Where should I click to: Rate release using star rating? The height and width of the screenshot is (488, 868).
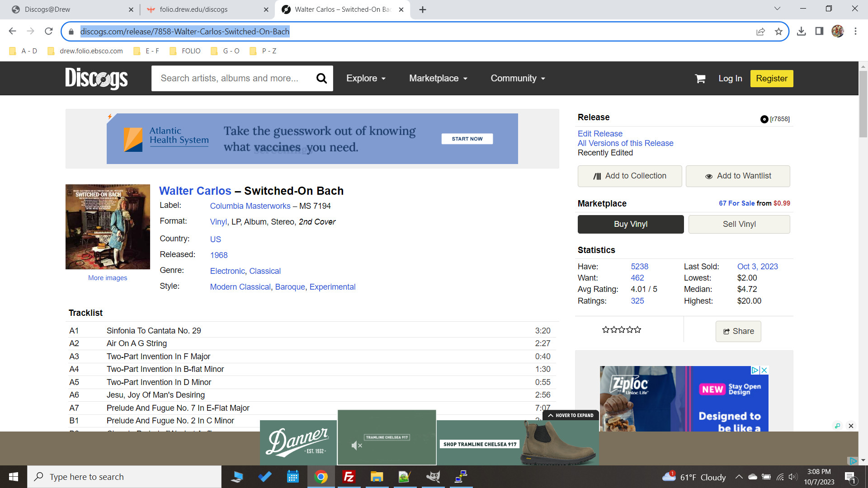pos(622,330)
